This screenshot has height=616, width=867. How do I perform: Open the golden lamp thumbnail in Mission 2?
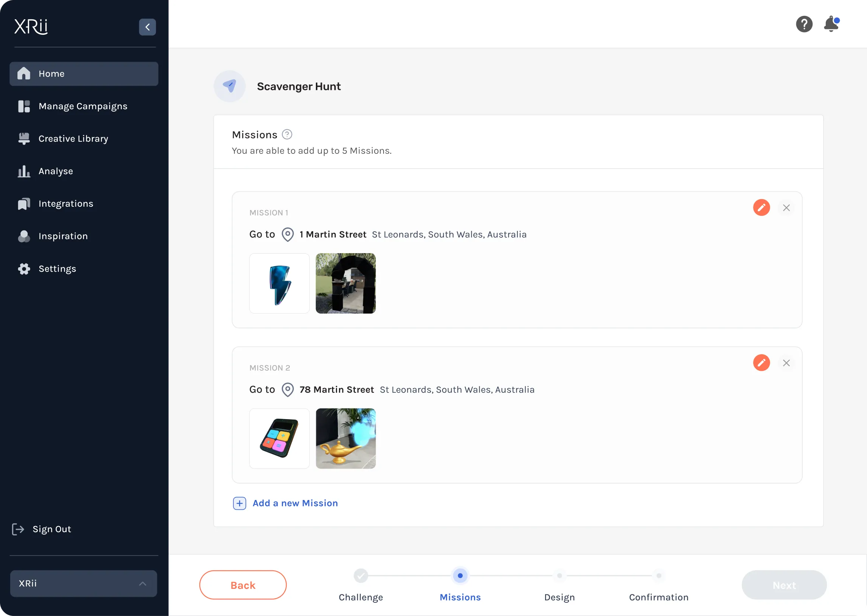[x=345, y=438]
